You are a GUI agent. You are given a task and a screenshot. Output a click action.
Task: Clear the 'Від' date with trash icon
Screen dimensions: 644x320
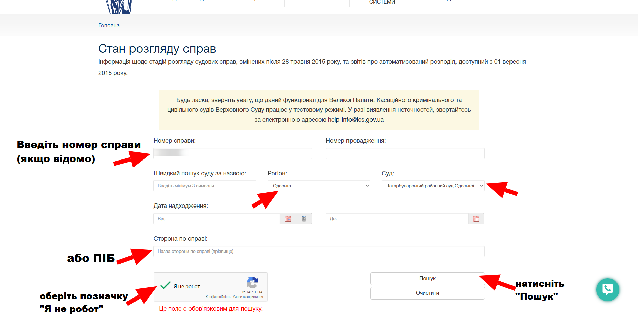coord(304,219)
